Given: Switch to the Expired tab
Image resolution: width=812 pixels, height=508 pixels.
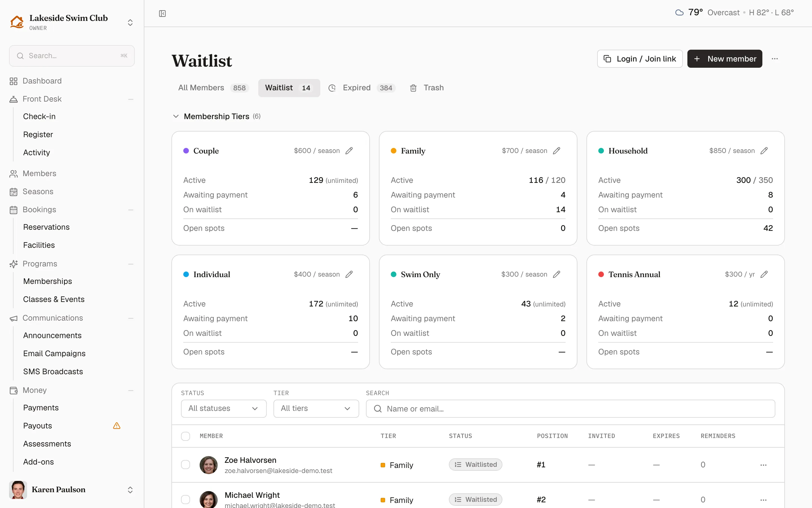Looking at the screenshot, I should 362,88.
